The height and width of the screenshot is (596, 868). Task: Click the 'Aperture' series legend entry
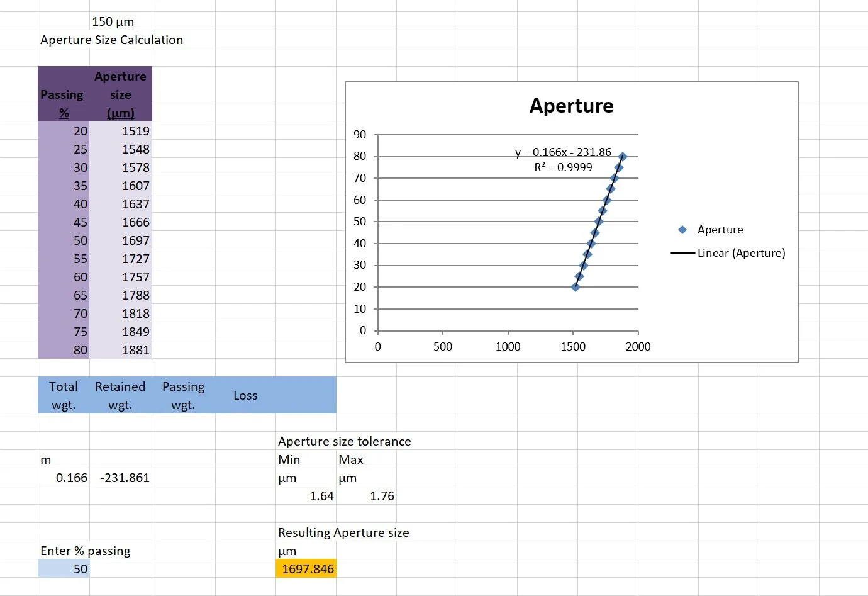coord(711,230)
